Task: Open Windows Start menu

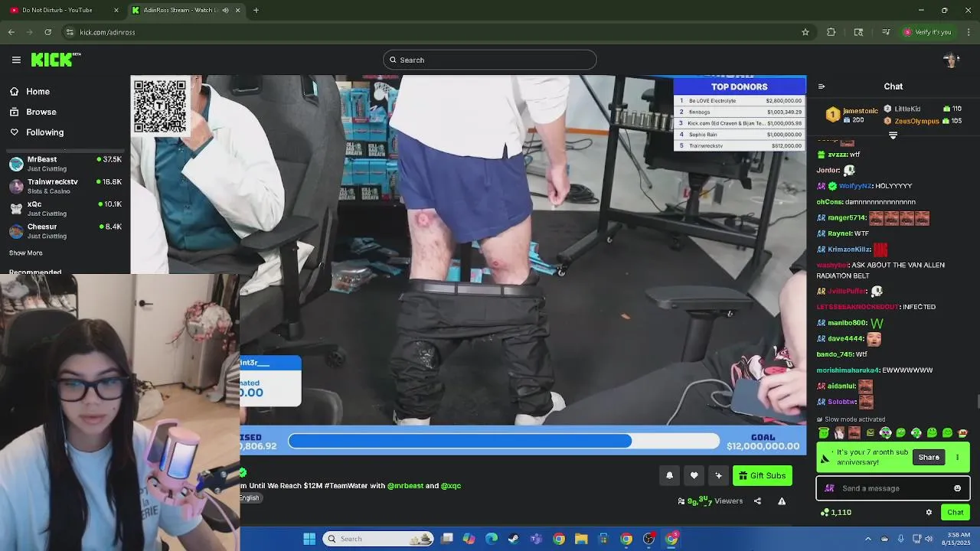Action: (309, 539)
